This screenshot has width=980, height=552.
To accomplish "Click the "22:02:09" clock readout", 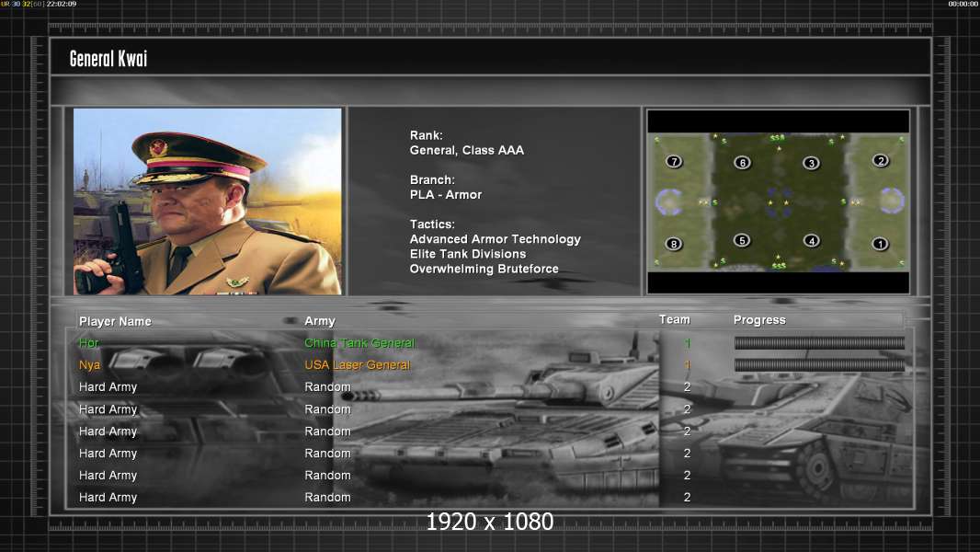I will [62, 4].
